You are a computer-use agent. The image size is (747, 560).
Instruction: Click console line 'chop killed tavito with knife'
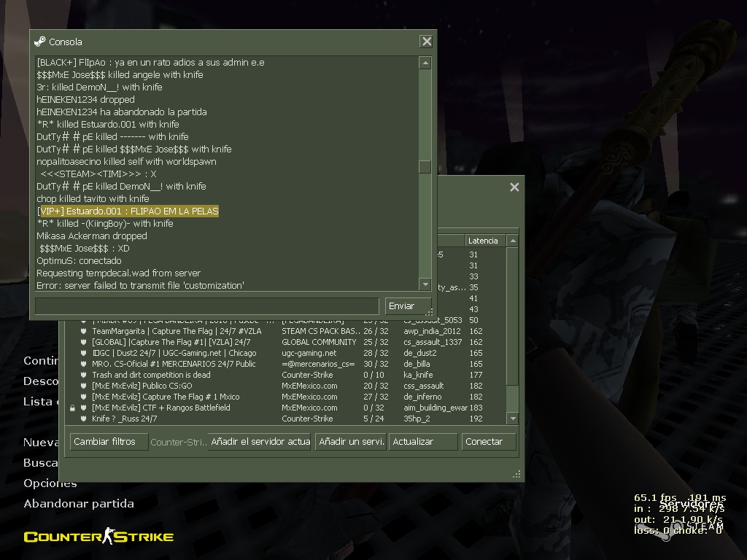point(93,198)
